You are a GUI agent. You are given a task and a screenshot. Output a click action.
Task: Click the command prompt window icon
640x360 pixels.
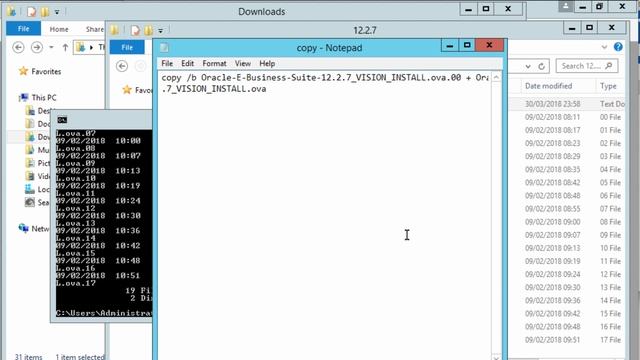[x=62, y=120]
